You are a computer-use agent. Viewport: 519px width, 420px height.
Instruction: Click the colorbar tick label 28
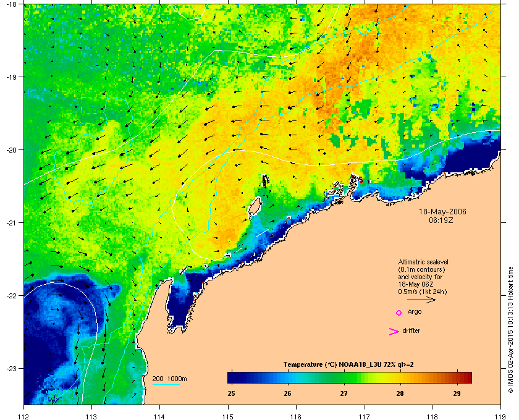pos(400,393)
